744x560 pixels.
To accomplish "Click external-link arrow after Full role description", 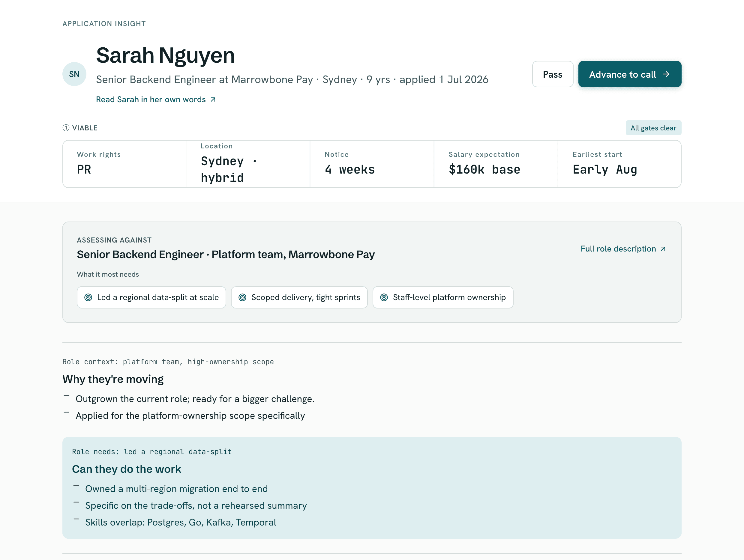I will point(663,249).
